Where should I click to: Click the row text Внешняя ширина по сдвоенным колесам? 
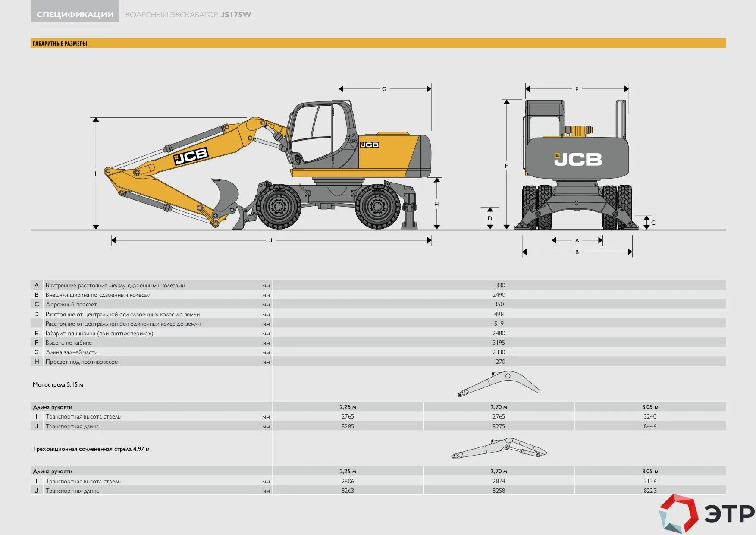(x=98, y=295)
